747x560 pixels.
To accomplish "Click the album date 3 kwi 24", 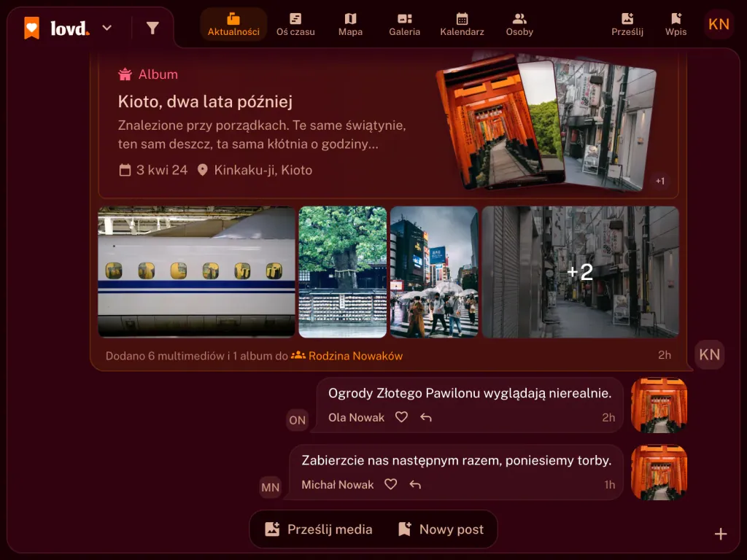I will [x=153, y=170].
